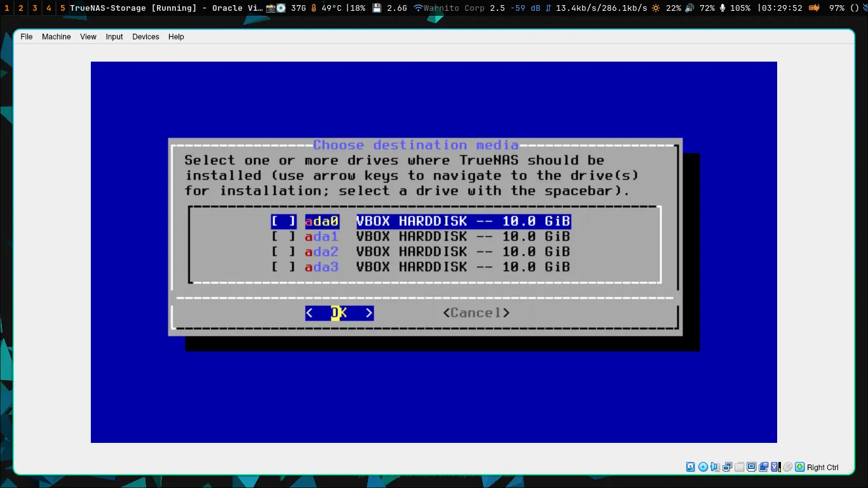Image resolution: width=868 pixels, height=488 pixels.
Task: Open the Machine menu
Action: [56, 37]
